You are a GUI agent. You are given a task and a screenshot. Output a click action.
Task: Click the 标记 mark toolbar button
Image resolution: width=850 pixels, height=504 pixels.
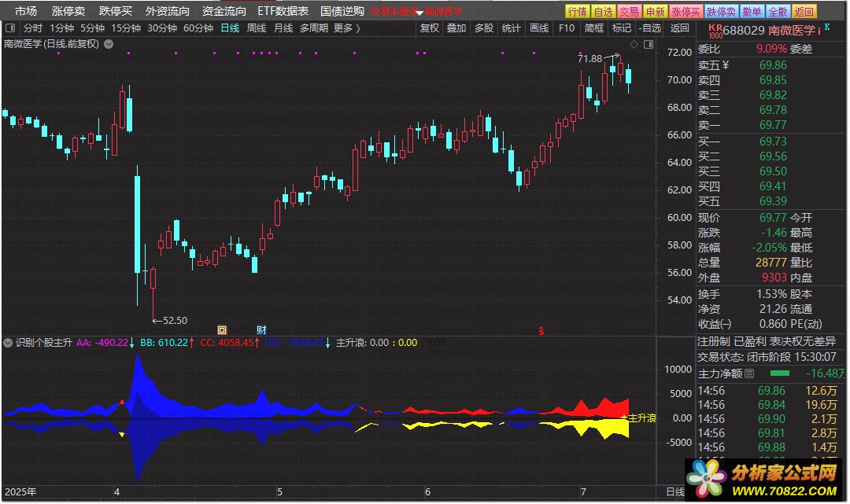[x=621, y=28]
